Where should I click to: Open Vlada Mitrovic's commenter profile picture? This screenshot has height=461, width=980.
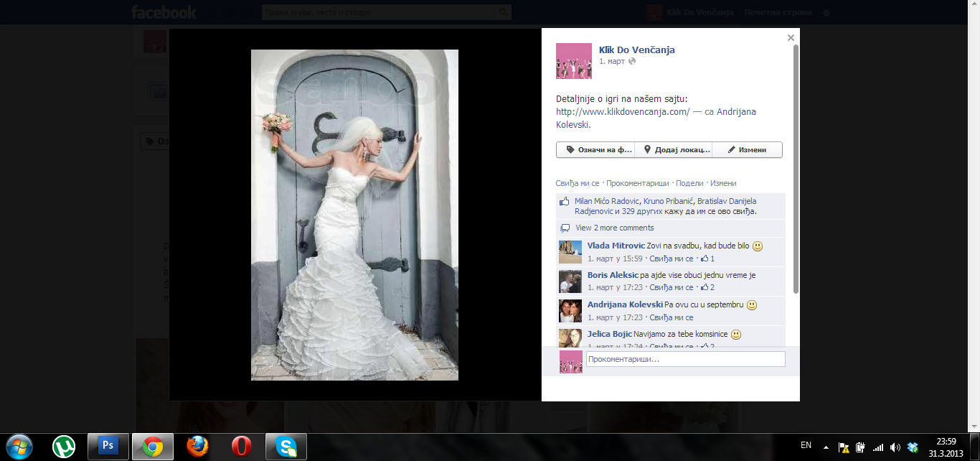pyautogui.click(x=570, y=252)
